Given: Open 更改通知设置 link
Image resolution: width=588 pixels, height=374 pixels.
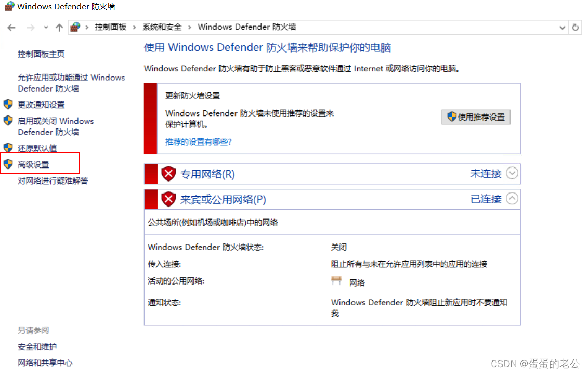Looking at the screenshot, I should (x=41, y=105).
